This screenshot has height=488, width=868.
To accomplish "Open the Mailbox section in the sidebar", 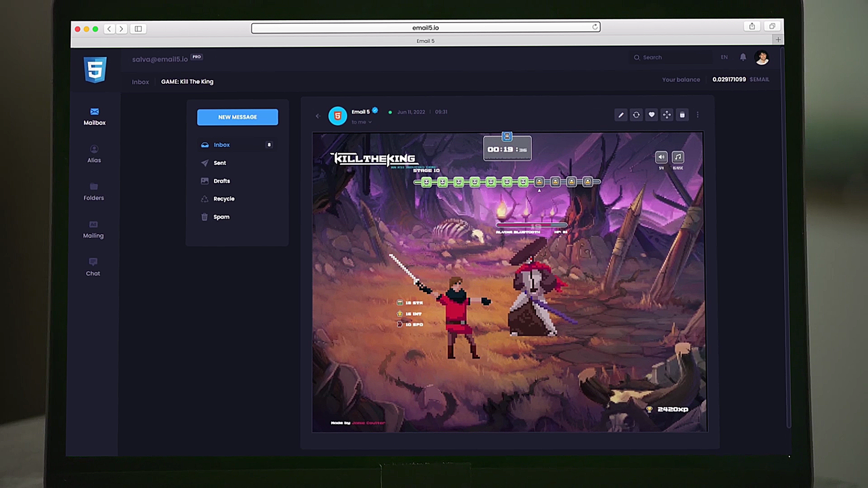I will [94, 116].
